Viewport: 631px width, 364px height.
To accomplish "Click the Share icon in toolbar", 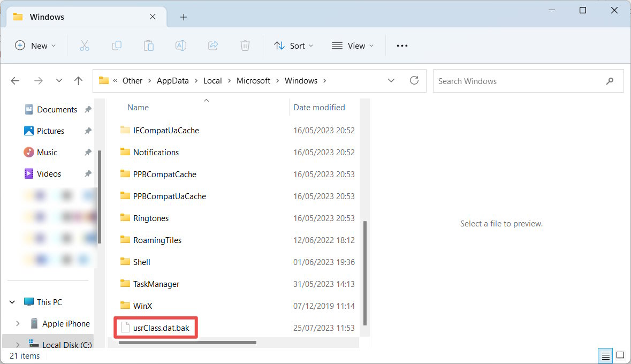I will 213,46.
